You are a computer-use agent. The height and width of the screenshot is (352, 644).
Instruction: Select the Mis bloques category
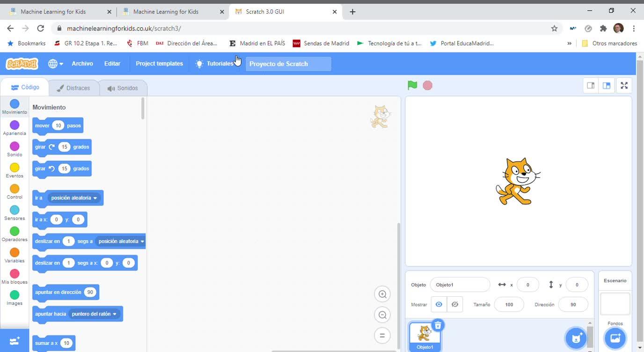pyautogui.click(x=15, y=277)
